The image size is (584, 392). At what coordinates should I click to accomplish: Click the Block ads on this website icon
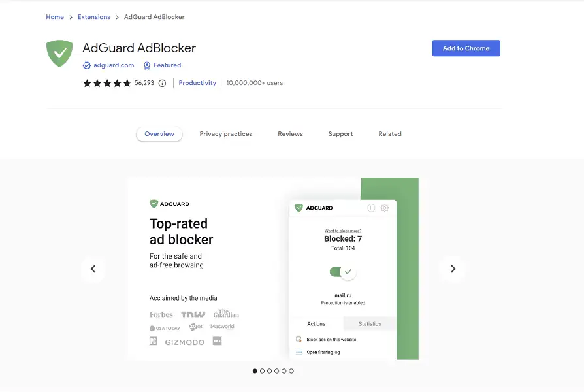(x=299, y=340)
